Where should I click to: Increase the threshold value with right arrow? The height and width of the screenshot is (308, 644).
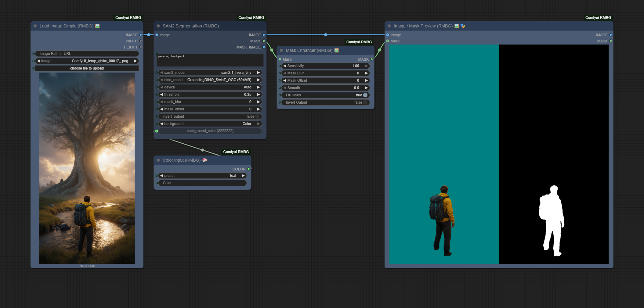[259, 95]
